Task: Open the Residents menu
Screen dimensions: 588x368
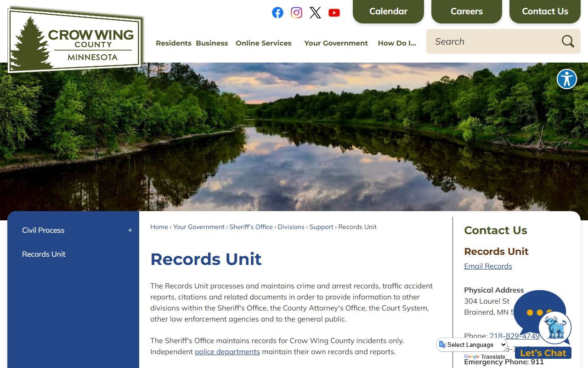Action: [174, 43]
